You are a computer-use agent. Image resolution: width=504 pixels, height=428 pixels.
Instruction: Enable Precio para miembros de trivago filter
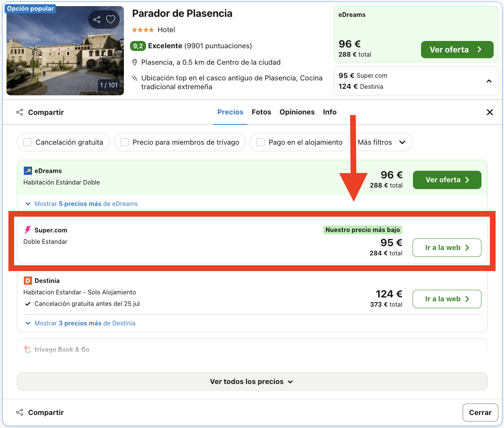click(124, 142)
